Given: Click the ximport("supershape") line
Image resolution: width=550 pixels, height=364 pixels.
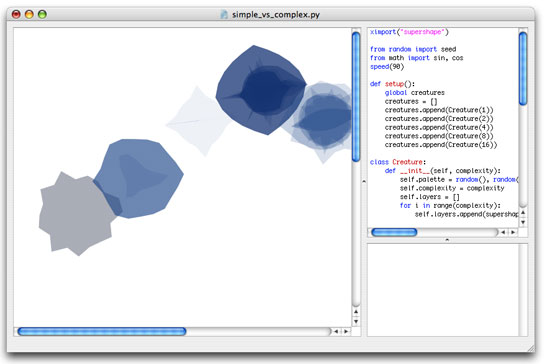Looking at the screenshot, I should coord(409,32).
